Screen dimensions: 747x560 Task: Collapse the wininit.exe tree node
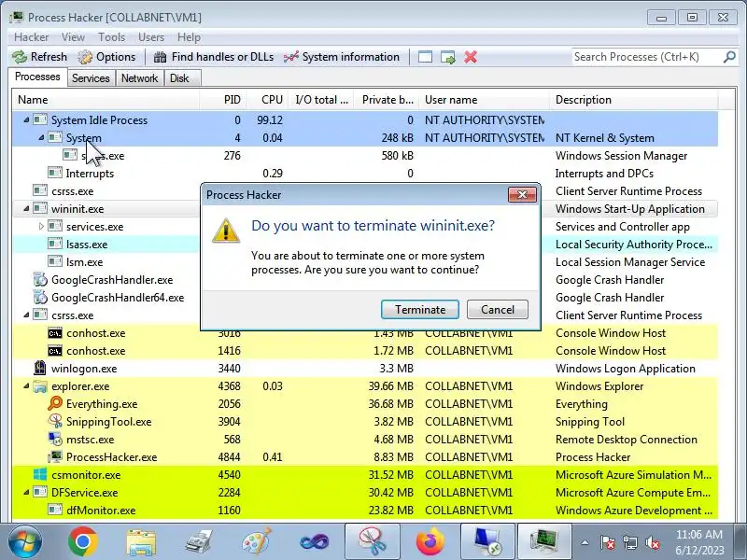[x=26, y=208]
